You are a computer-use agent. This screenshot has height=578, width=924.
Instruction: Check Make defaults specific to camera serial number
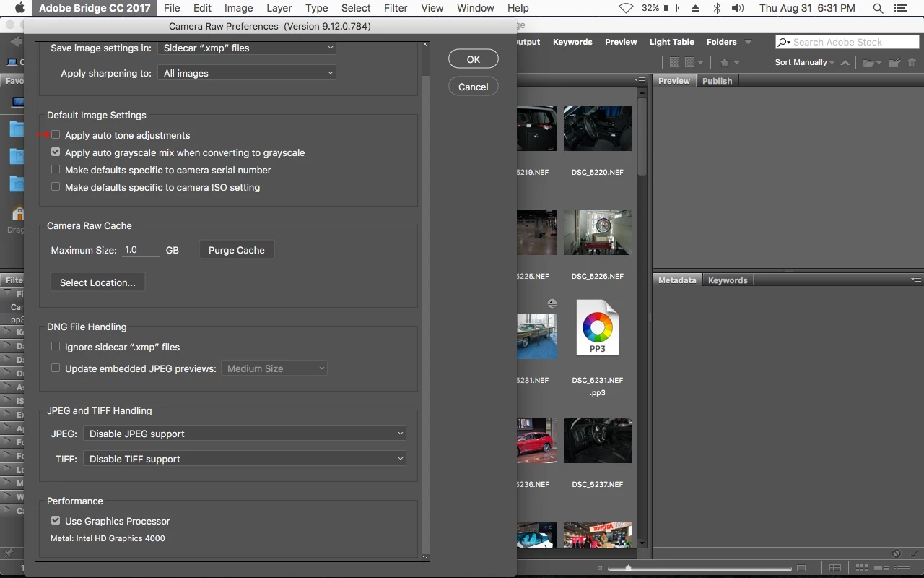point(56,170)
